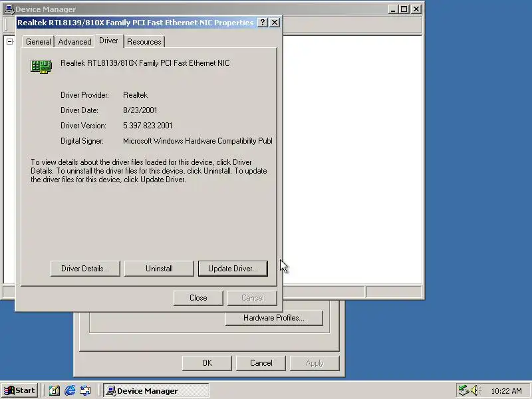Click Cancel in System Properties window
The width and height of the screenshot is (532, 399).
pos(261,363)
